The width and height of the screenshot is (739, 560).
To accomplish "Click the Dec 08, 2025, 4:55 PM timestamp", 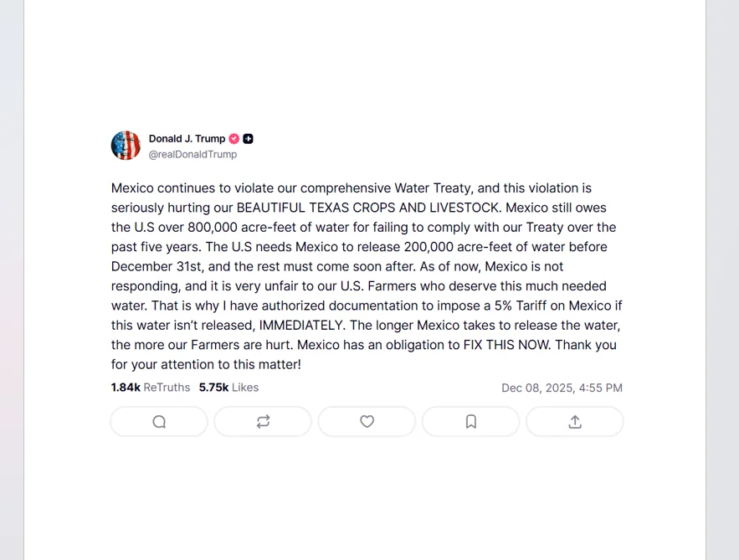I will 562,388.
